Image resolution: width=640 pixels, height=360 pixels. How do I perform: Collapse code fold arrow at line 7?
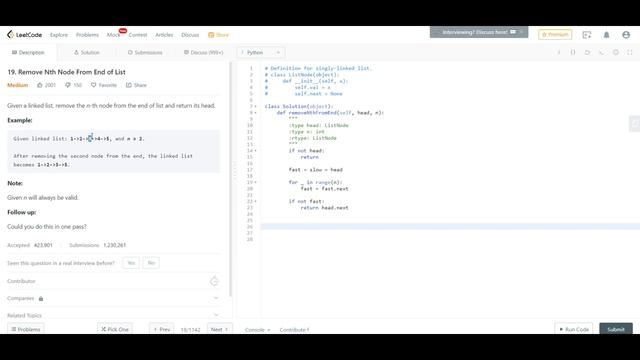(256, 107)
